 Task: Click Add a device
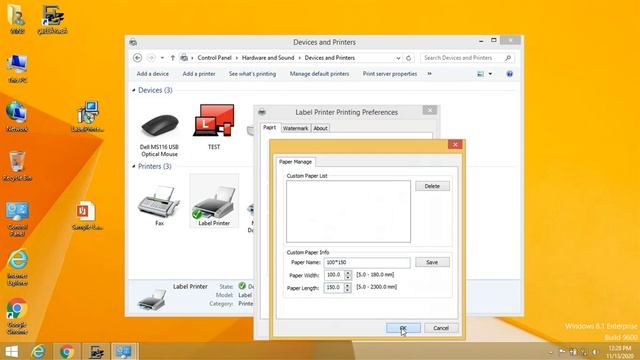tap(153, 74)
